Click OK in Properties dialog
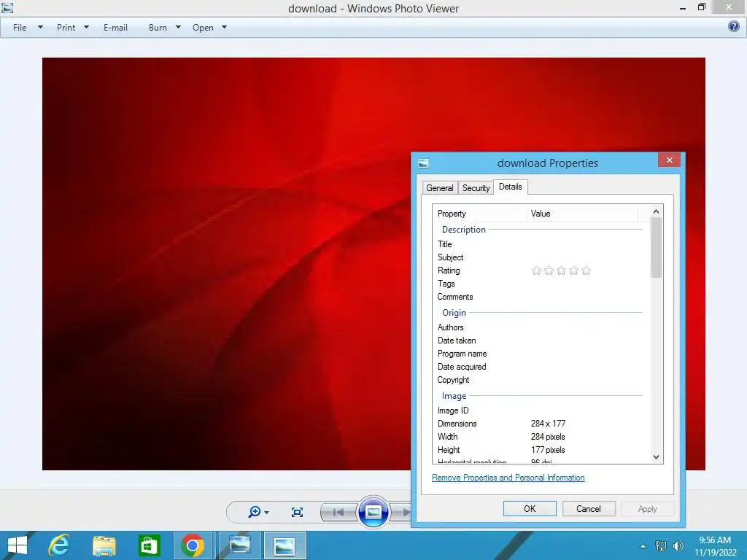 tap(530, 508)
